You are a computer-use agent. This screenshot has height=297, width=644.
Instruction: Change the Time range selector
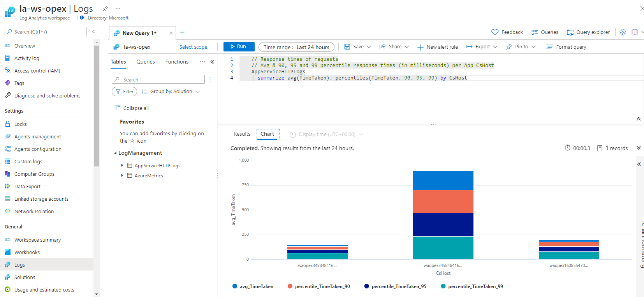pos(296,47)
